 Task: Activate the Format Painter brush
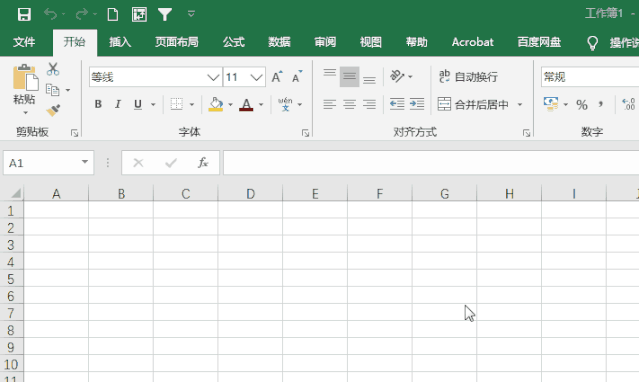pos(53,110)
